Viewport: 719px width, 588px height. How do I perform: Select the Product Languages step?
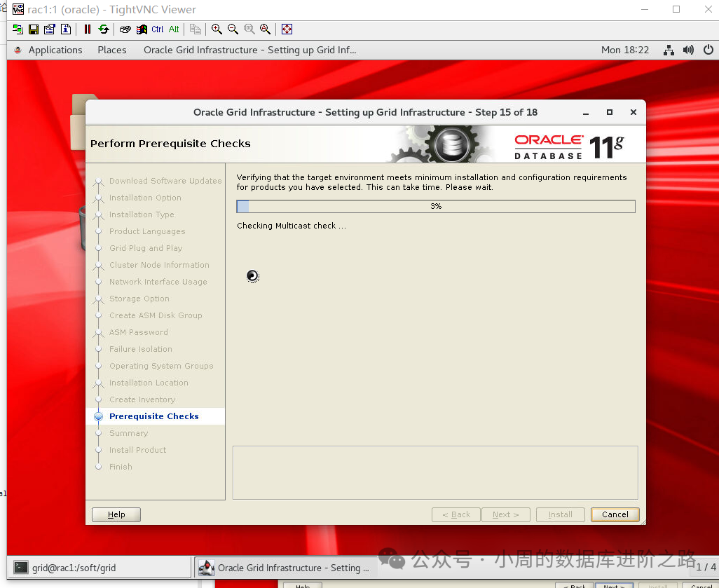[146, 231]
